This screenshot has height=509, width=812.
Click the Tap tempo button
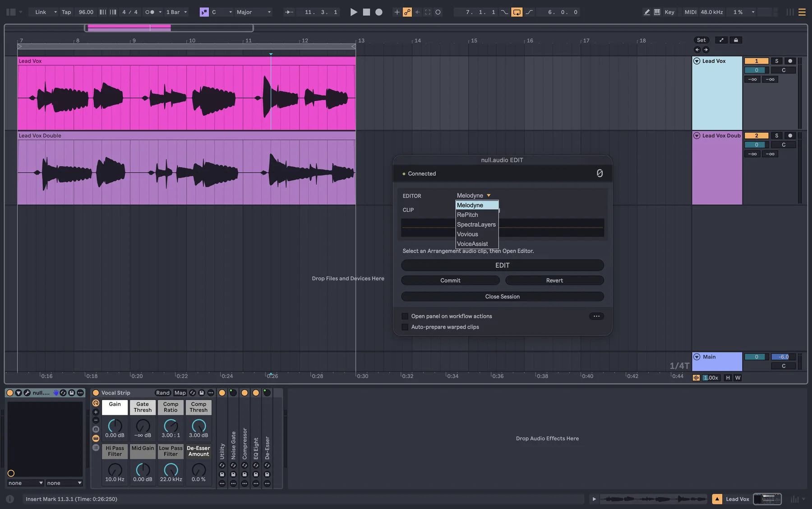pyautogui.click(x=66, y=12)
